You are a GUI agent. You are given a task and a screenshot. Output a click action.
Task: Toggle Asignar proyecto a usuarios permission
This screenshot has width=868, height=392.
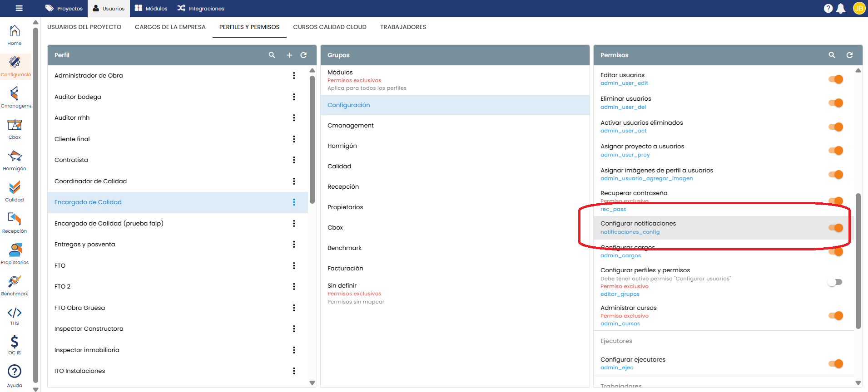(x=836, y=151)
